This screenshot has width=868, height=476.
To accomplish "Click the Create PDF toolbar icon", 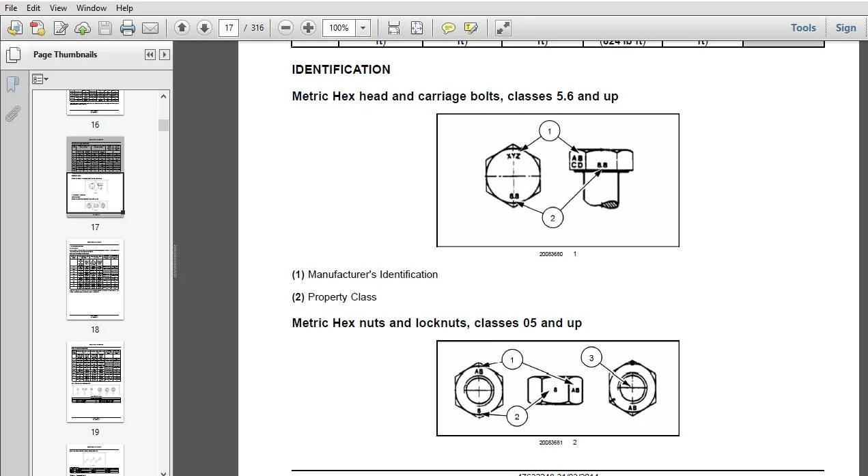I will (15, 28).
